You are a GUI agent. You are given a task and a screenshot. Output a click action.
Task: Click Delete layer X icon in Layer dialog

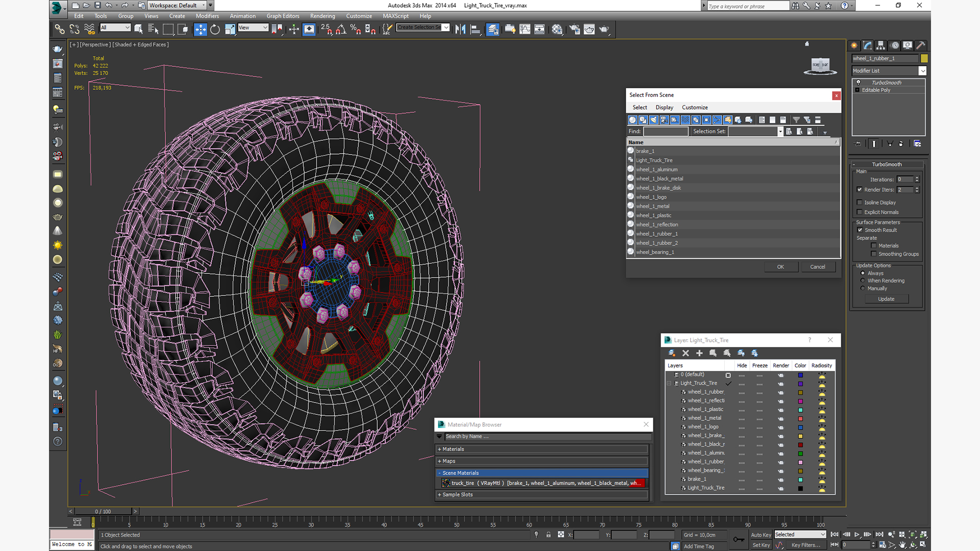(685, 353)
